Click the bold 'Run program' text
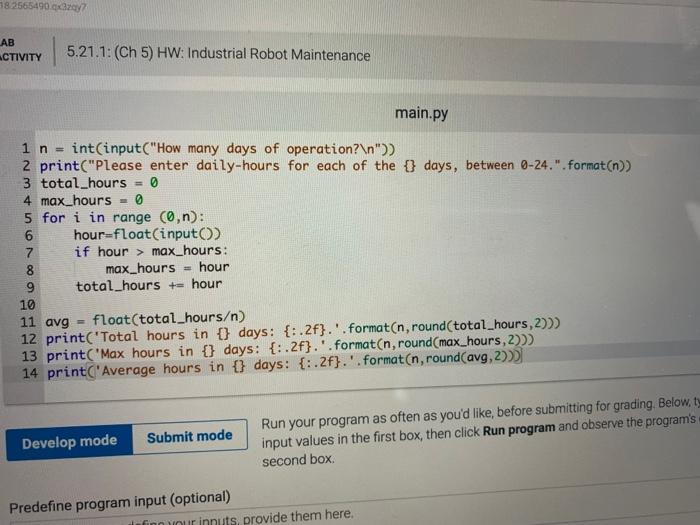The width and height of the screenshot is (700, 525). click(x=519, y=429)
